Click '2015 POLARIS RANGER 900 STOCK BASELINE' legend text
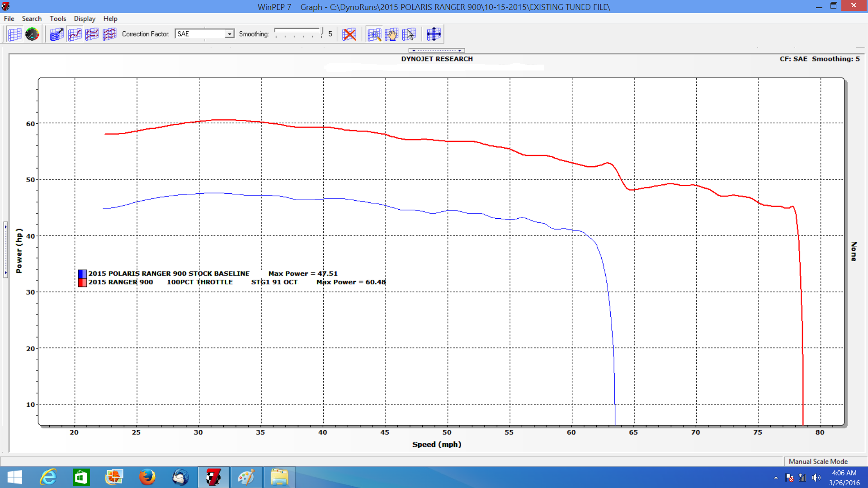Viewport: 868px width, 488px height. point(169,274)
